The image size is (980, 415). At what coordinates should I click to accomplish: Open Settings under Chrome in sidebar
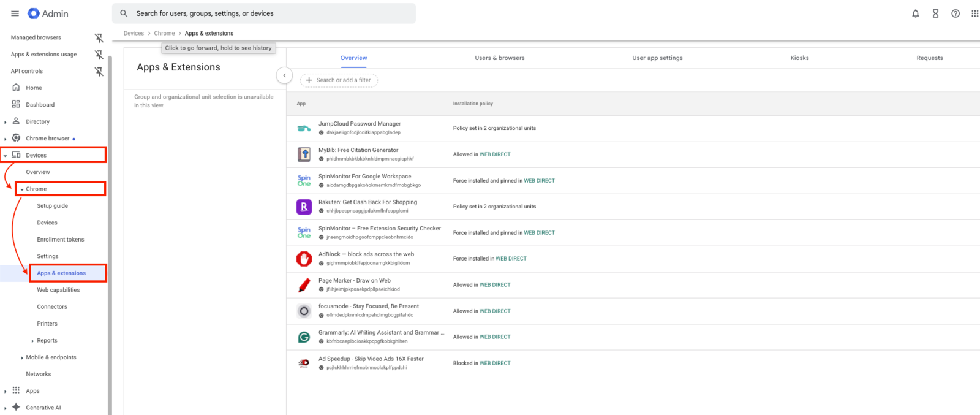(48, 256)
